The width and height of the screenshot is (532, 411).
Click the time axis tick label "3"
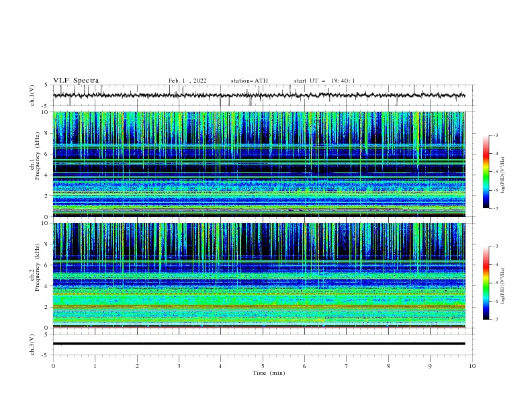tap(179, 366)
